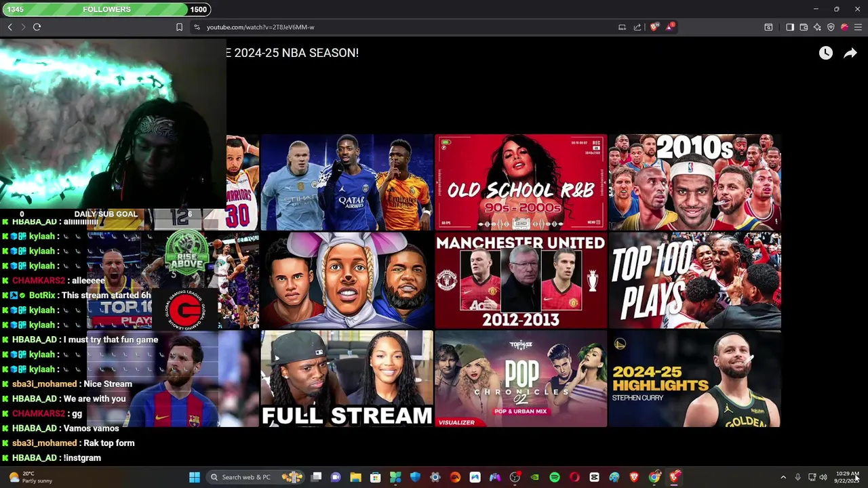Click the 'alleeeee' chat message
This screenshot has width=868, height=488.
click(x=87, y=280)
